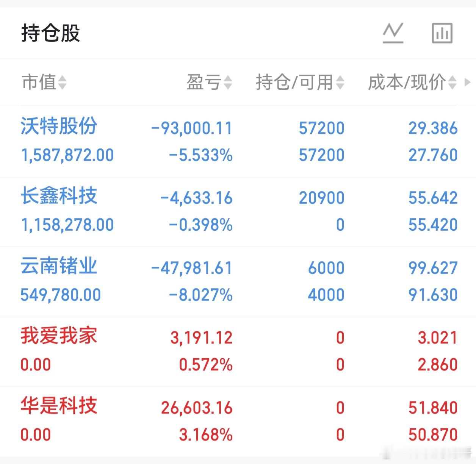
Task: Select the 云南锗业 holding row
Action: coord(238,282)
